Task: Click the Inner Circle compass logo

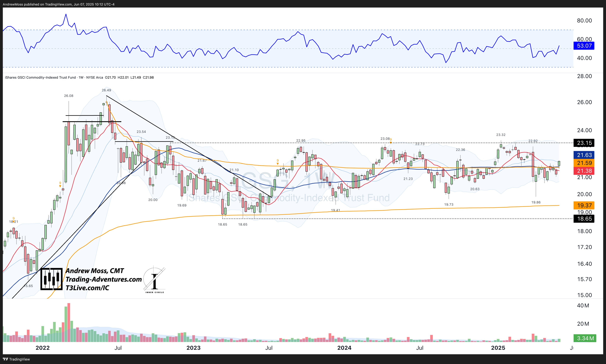Action: point(154,280)
